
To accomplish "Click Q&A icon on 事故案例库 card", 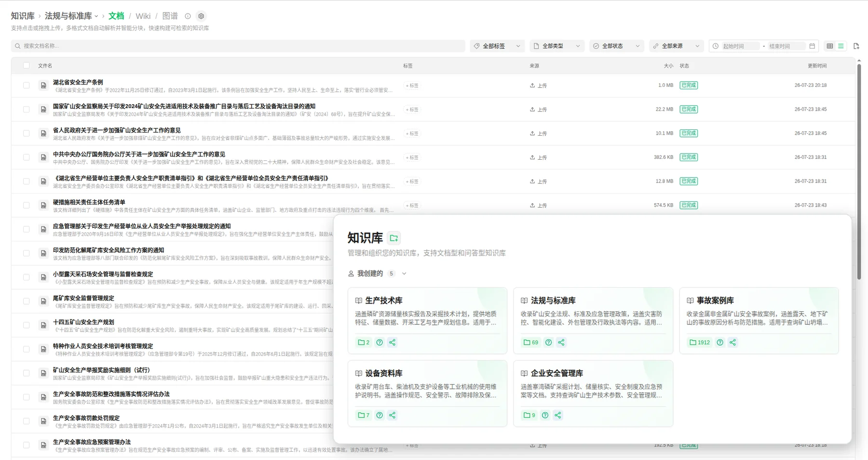I will coord(720,342).
